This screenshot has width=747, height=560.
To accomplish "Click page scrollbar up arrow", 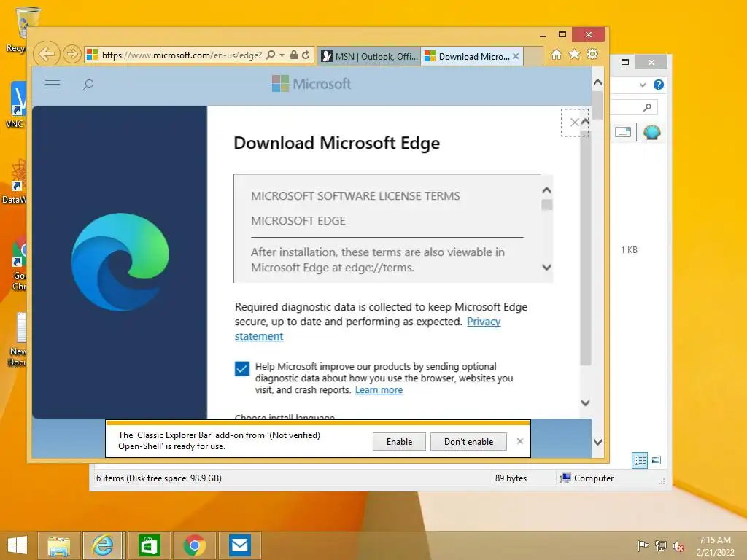I will [x=598, y=82].
